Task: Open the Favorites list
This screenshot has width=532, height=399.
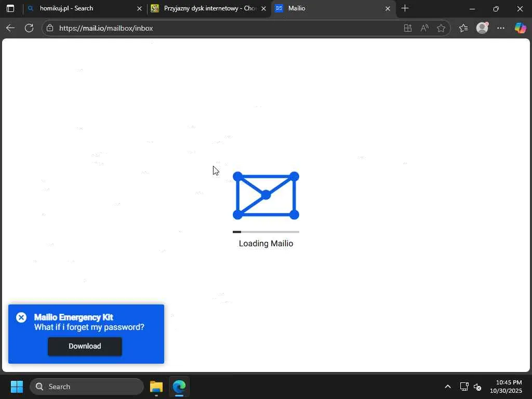Action: (463, 28)
